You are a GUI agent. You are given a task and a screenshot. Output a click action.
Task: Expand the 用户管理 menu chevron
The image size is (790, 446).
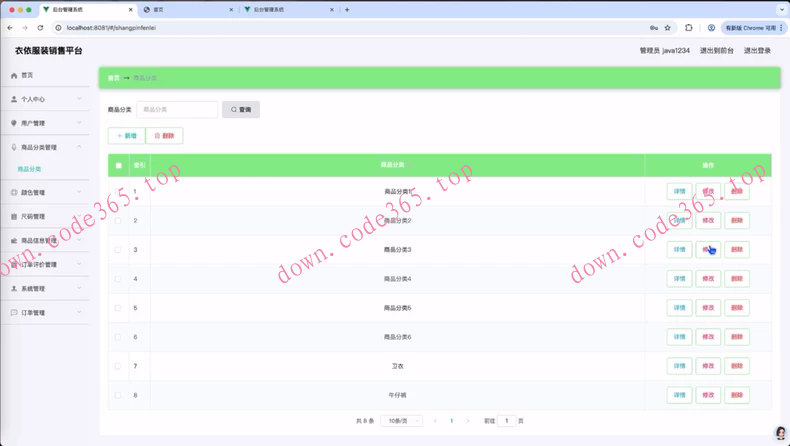(79, 123)
